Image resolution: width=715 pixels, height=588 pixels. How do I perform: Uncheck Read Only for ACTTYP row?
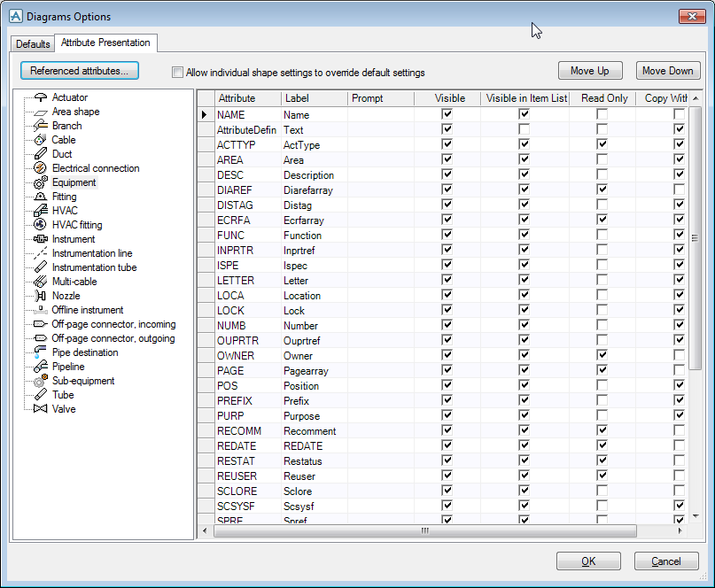[x=602, y=144]
